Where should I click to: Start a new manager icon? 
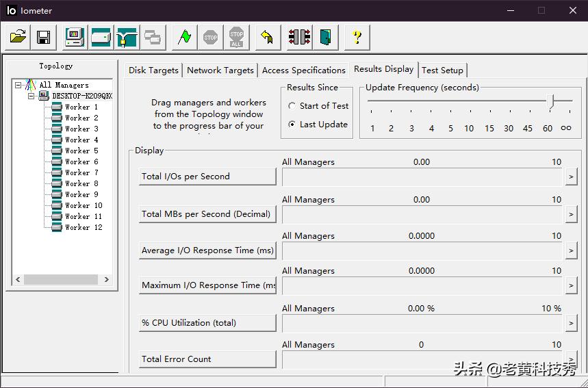tap(75, 37)
